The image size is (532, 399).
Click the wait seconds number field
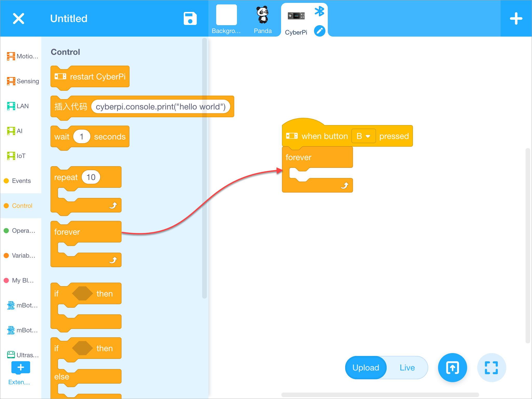(82, 136)
